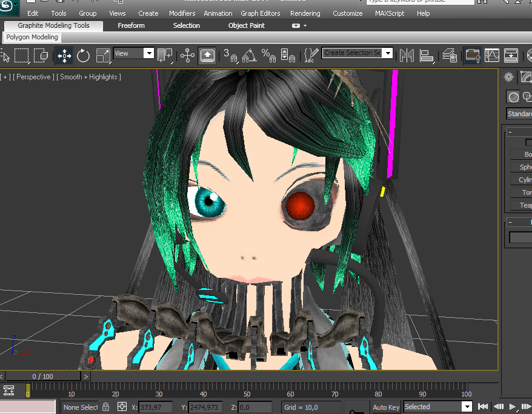Open the Graph Editors menu

point(260,13)
